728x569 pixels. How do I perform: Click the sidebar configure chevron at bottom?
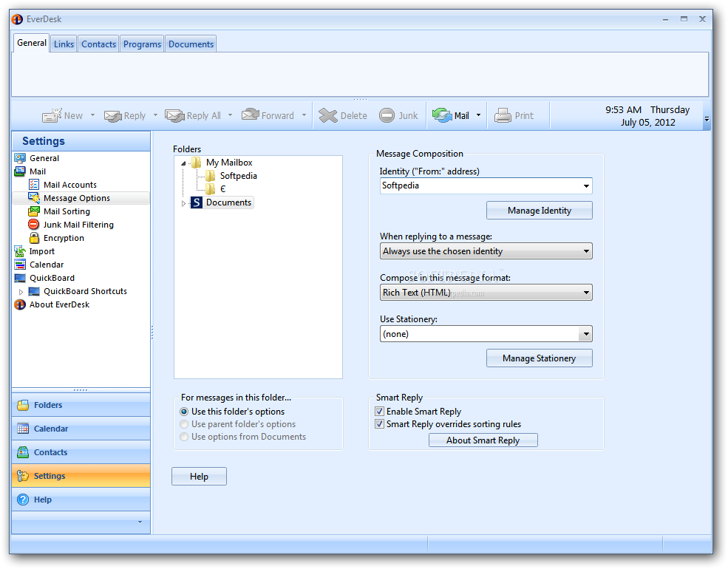pyautogui.click(x=140, y=522)
